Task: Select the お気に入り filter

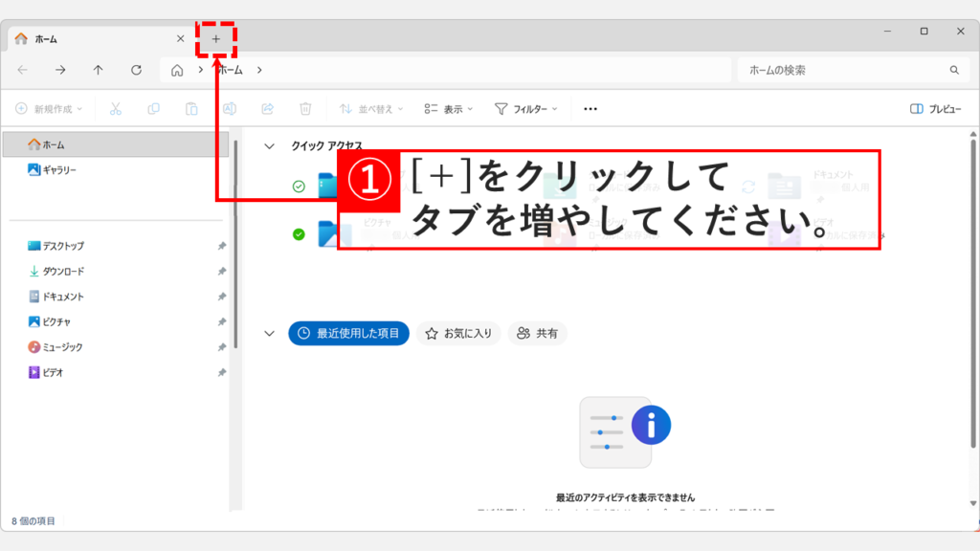Action: pos(458,333)
